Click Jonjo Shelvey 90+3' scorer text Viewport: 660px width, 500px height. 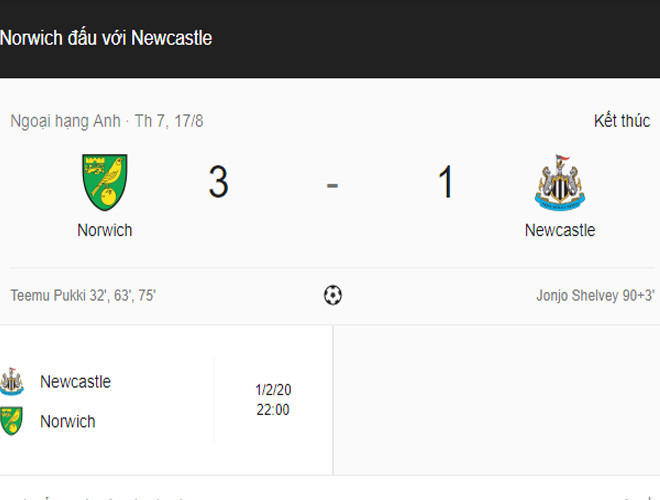click(x=596, y=296)
